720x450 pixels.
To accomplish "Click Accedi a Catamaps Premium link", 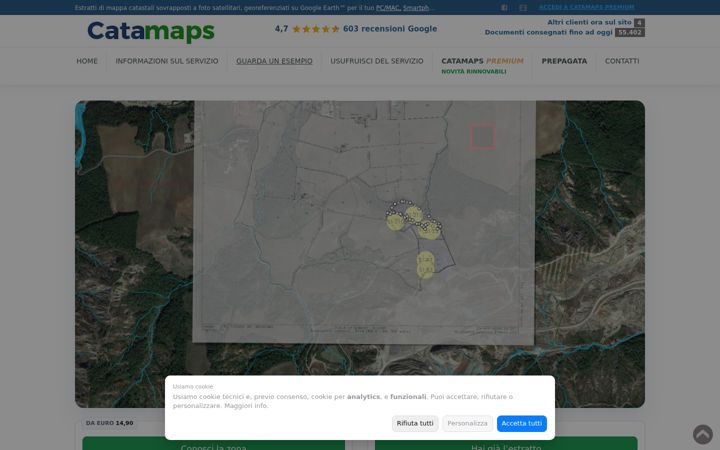I will coord(586,7).
